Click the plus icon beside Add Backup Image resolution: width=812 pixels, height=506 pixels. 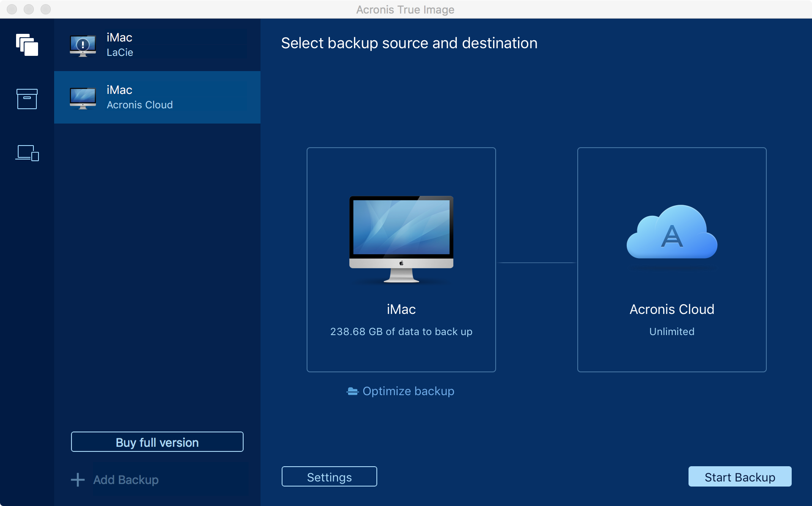click(x=78, y=480)
